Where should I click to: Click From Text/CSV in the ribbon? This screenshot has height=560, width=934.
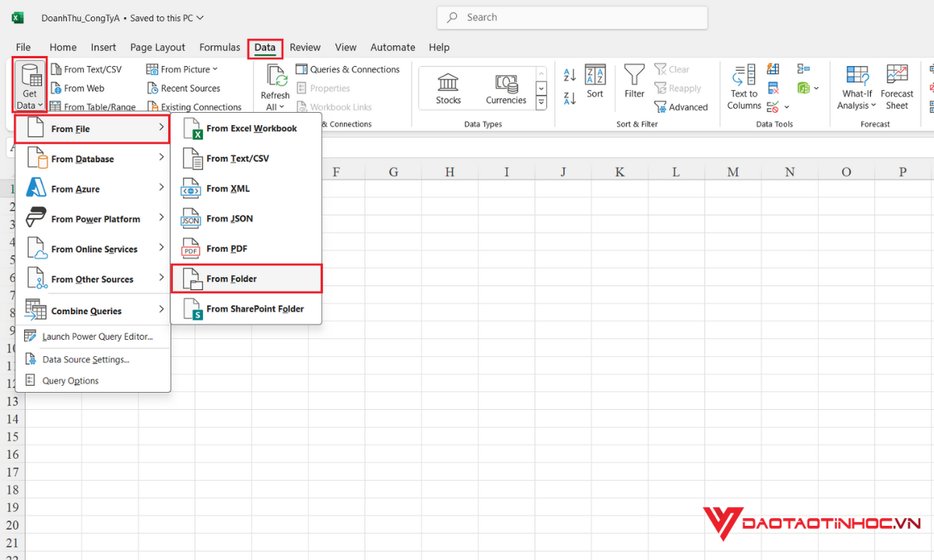point(86,69)
